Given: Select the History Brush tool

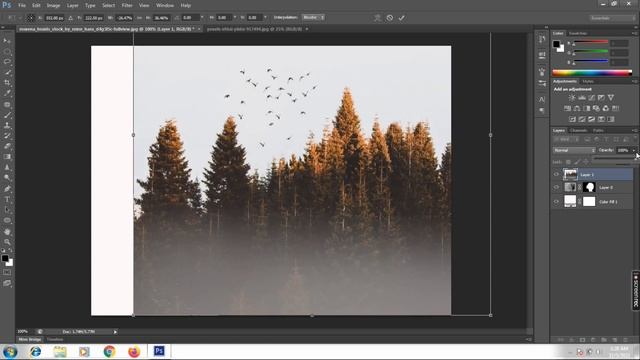Looking at the screenshot, I should coord(7,136).
